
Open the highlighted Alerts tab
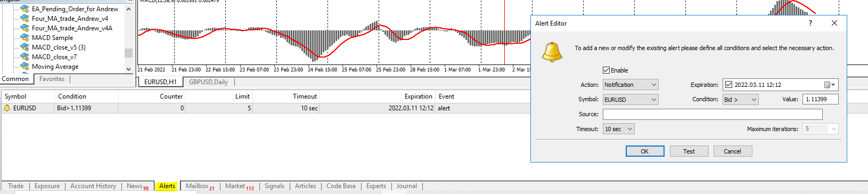(x=167, y=186)
